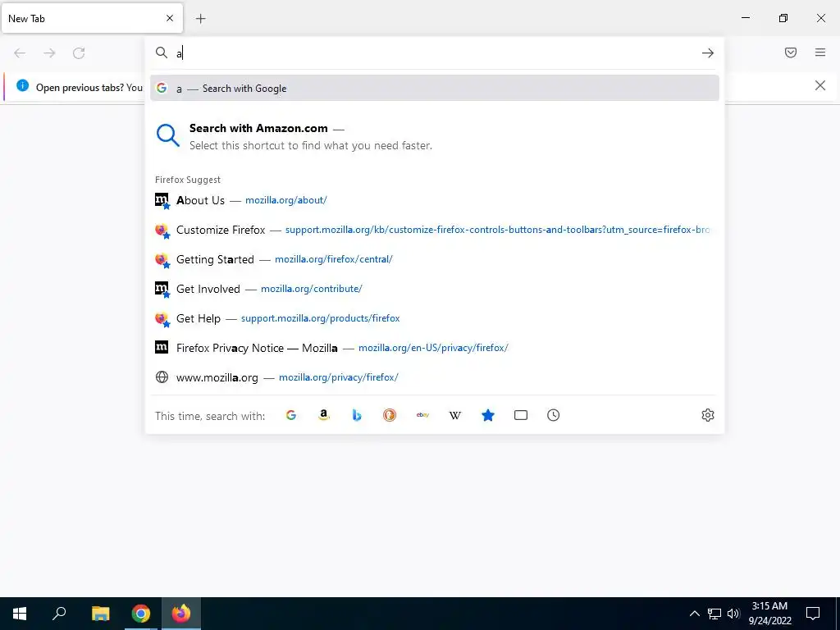Open File Explorer from the taskbar

coord(100,614)
